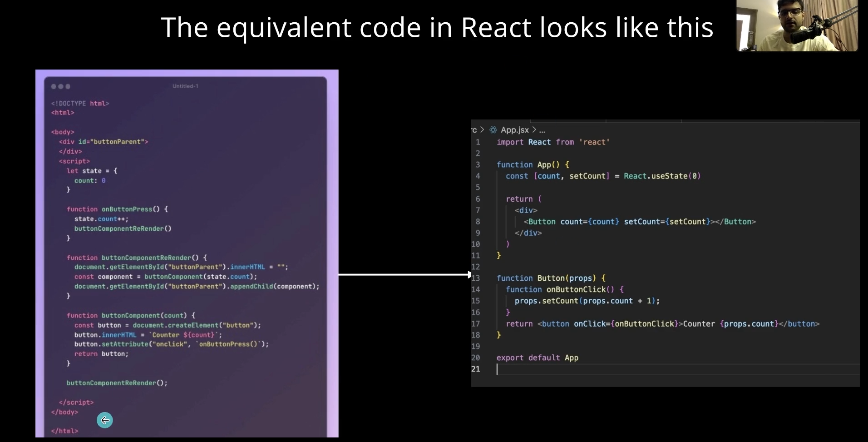Click the "function Button(props) {" line
Screen dimensions: 868x442
[551, 278]
